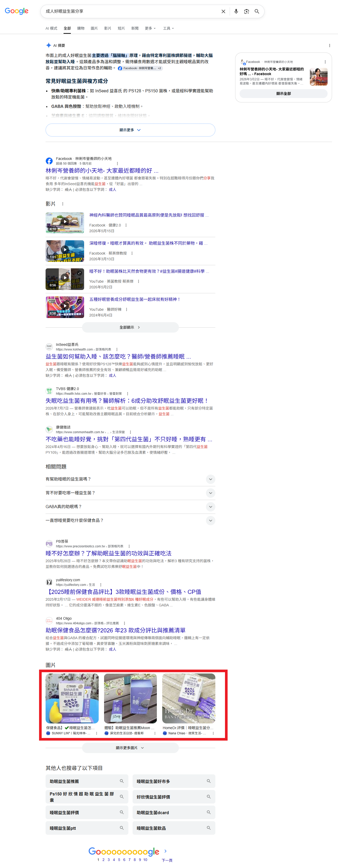Click the search query input field
Screen dimensions: 338x868
132,11
